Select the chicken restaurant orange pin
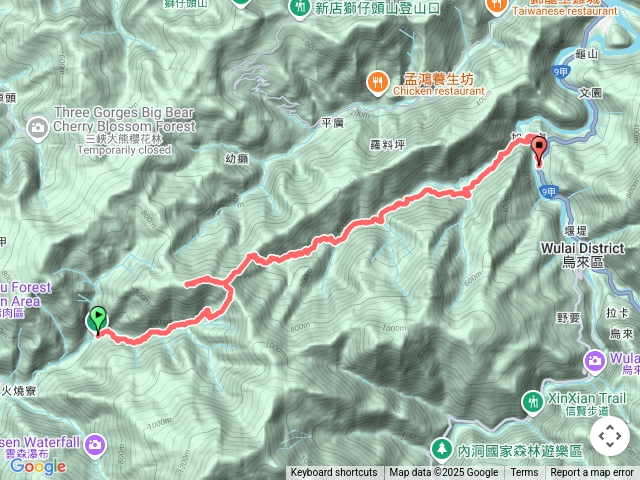The image size is (640, 480). coord(377,84)
